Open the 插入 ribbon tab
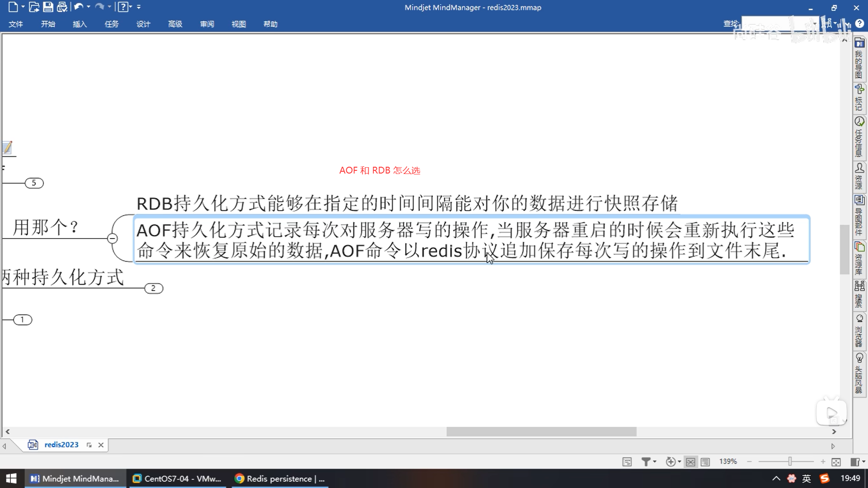868x488 pixels. tap(80, 24)
